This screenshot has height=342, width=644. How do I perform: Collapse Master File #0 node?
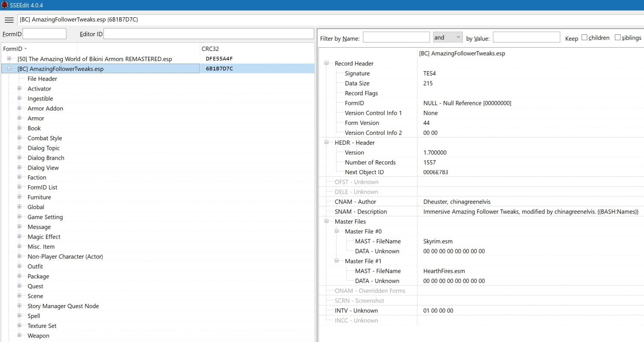(x=337, y=231)
